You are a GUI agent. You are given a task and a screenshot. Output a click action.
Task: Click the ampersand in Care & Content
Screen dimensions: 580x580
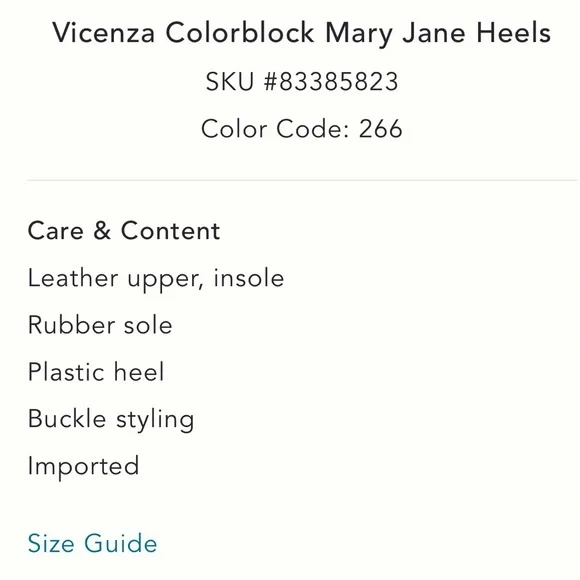[x=102, y=231]
